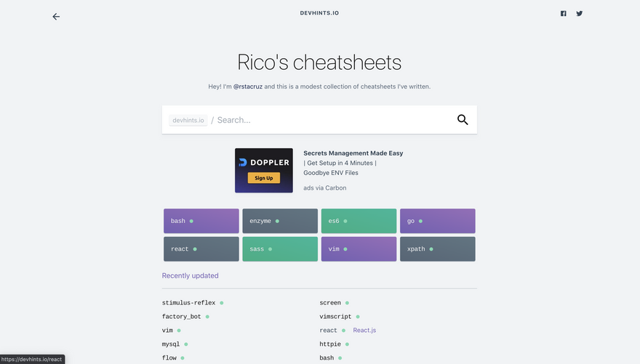Select the sass cheatsheet tile
Viewport: 640px width, 364px height.
pos(280,249)
